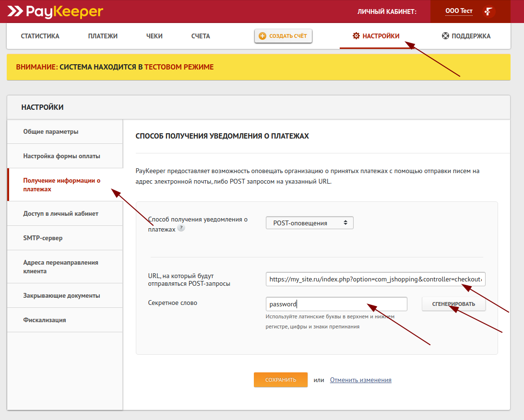The width and height of the screenshot is (524, 420).
Task: Click the ООО Тест account name
Action: tap(459, 11)
